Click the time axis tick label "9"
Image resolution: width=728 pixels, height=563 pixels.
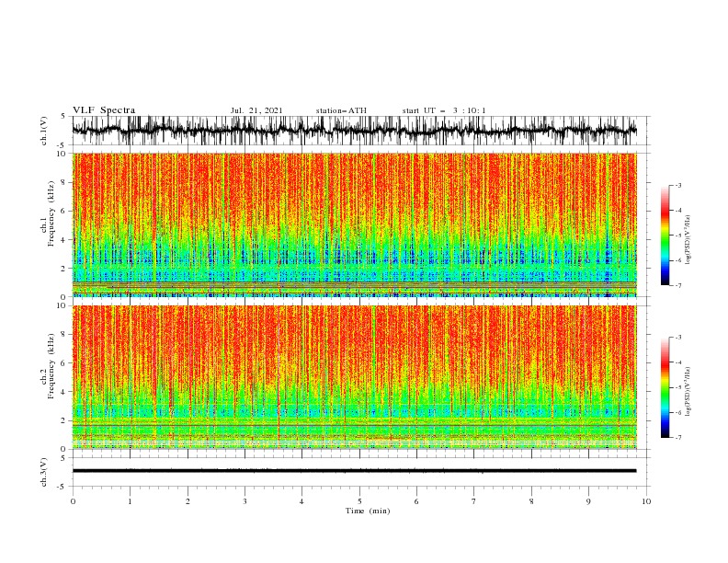click(588, 501)
